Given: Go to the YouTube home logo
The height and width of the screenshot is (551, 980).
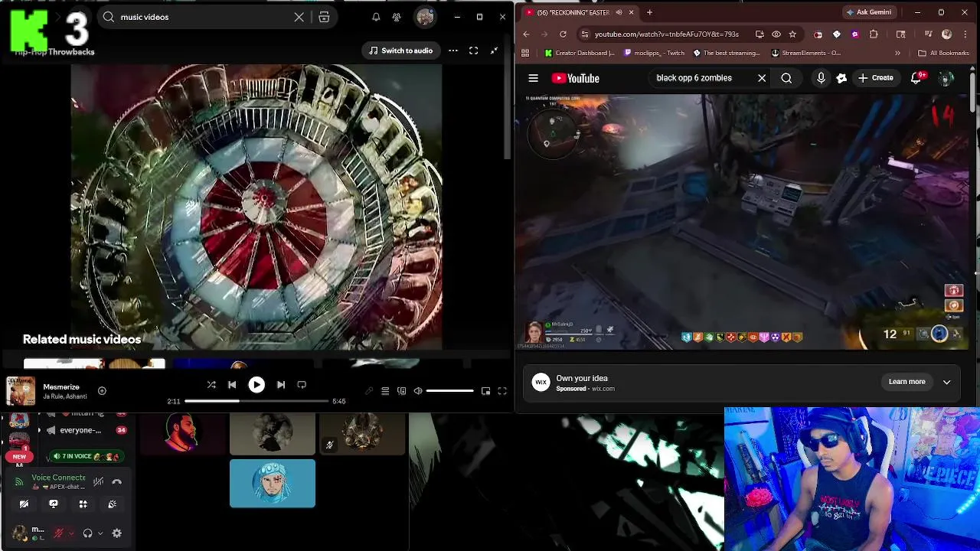Looking at the screenshot, I should pyautogui.click(x=576, y=78).
